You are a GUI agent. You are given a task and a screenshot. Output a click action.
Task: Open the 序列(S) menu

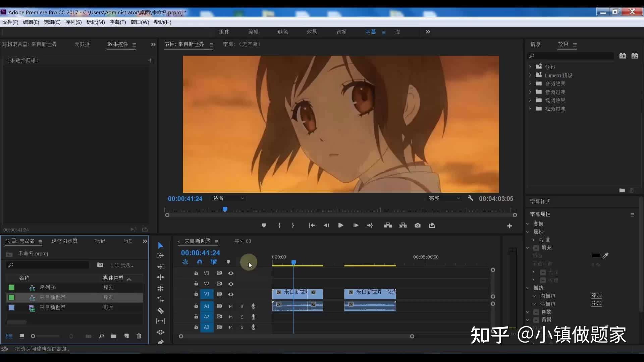[x=73, y=22]
